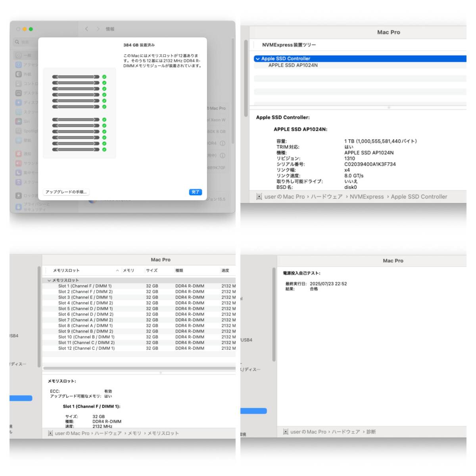Viewport: 476px width, 476px height.
Task: Open the ディスプレイ icon in the settings sidebar
Action: tap(18, 102)
